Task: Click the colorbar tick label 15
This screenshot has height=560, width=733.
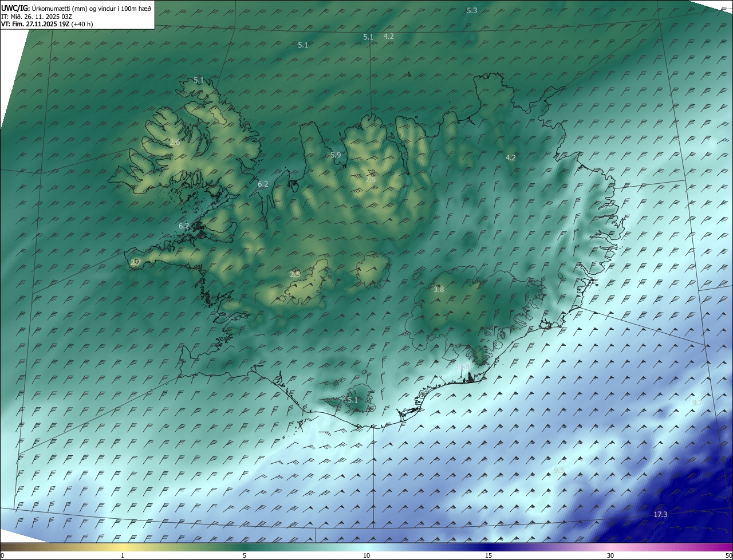Action: point(488,555)
